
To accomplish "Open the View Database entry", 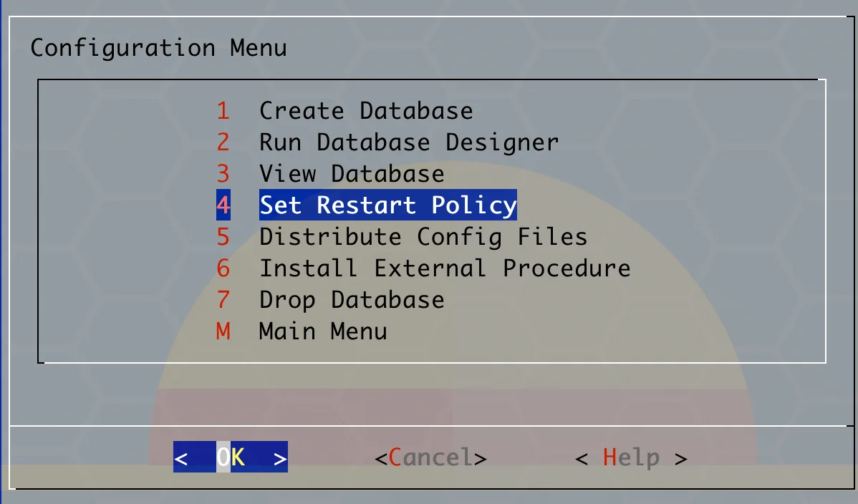I will pyautogui.click(x=352, y=174).
